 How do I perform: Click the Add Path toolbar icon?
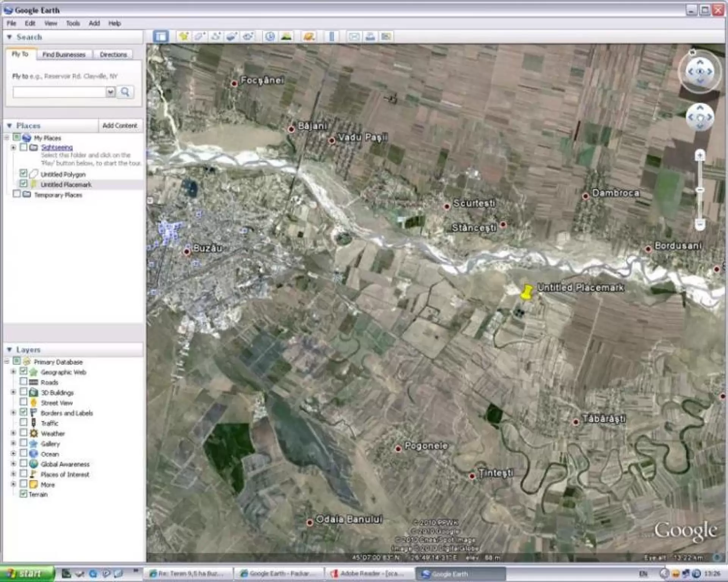[217, 37]
